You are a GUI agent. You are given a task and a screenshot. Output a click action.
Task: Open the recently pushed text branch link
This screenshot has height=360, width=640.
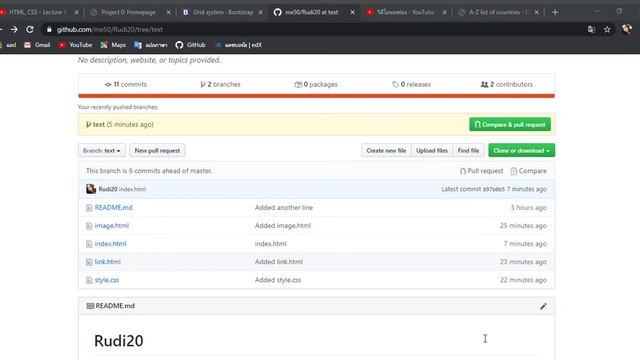[98, 124]
